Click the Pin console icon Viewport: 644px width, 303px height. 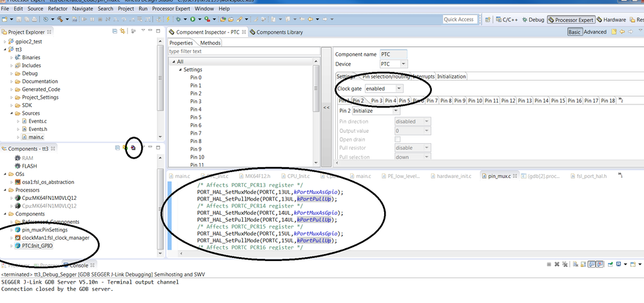(x=610, y=264)
